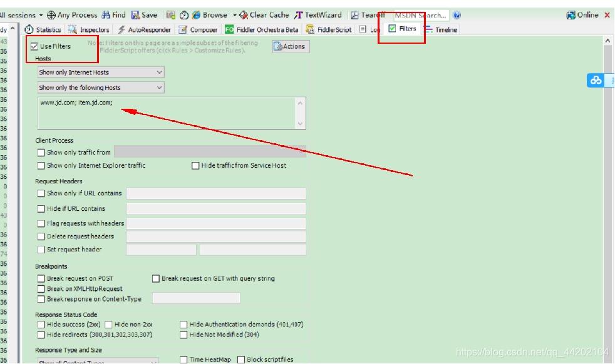Screen dimensions: 615x364
Task: Check Hide success (2xx)
Action: click(41, 325)
